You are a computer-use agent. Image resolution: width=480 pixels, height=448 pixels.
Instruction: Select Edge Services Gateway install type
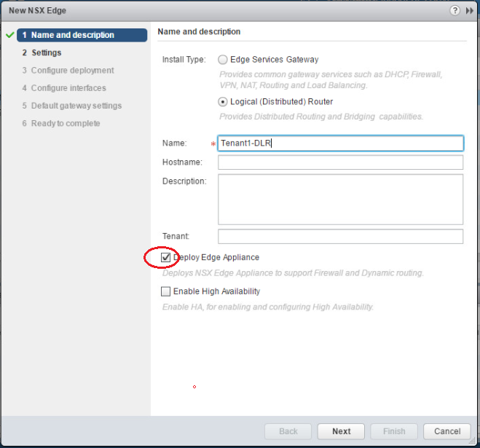click(x=223, y=60)
